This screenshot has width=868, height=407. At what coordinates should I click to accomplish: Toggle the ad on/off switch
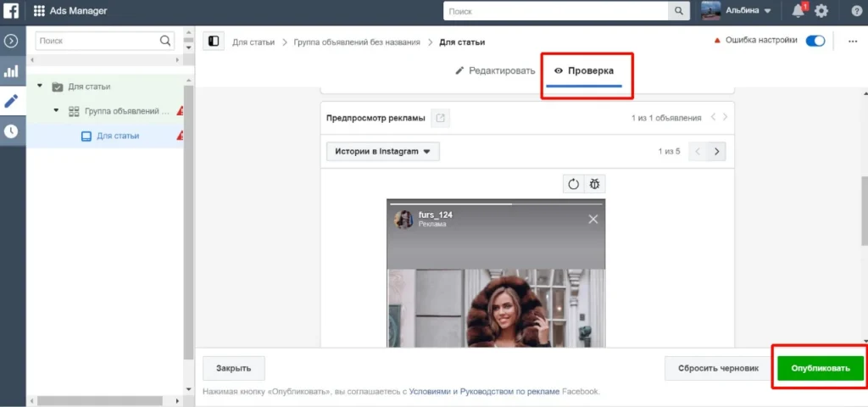click(x=815, y=41)
